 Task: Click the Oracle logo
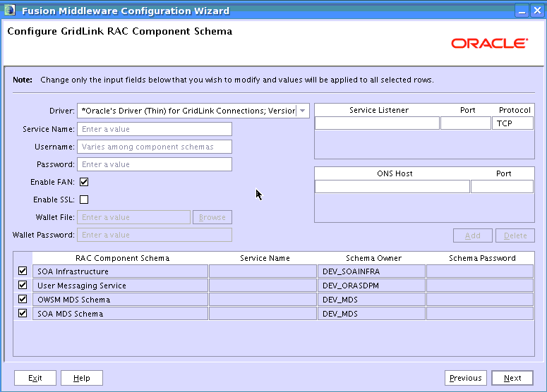[489, 43]
